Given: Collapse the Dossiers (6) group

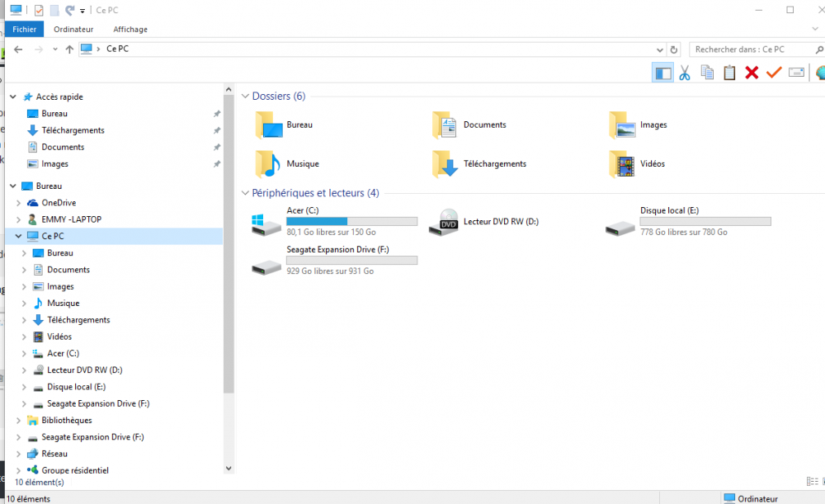Looking at the screenshot, I should click(x=245, y=97).
